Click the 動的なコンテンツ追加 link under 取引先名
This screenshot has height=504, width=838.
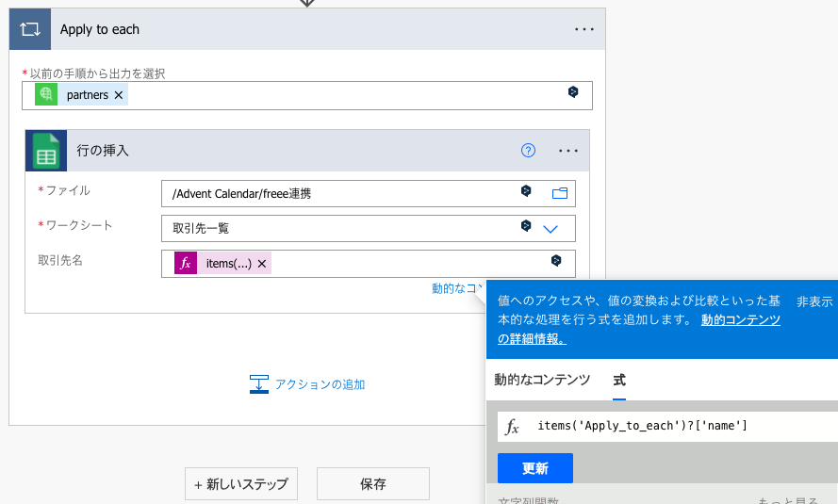[456, 288]
